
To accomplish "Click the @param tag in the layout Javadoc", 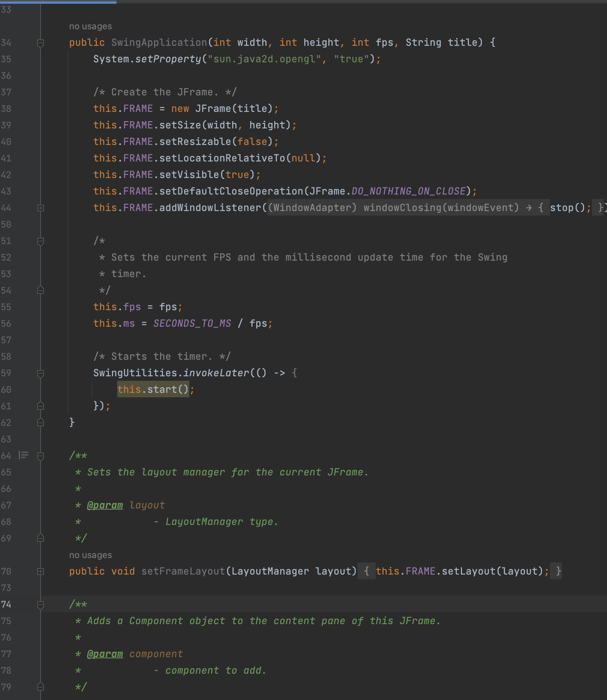I will coord(106,505).
